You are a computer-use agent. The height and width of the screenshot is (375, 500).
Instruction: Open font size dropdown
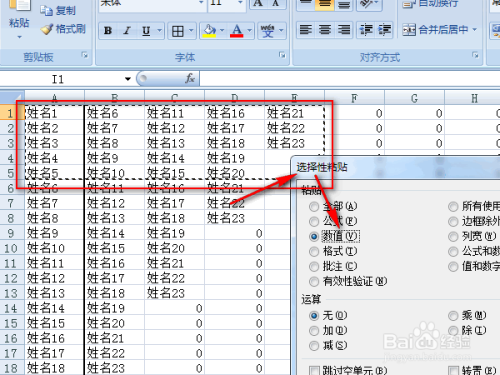click(240, 3)
